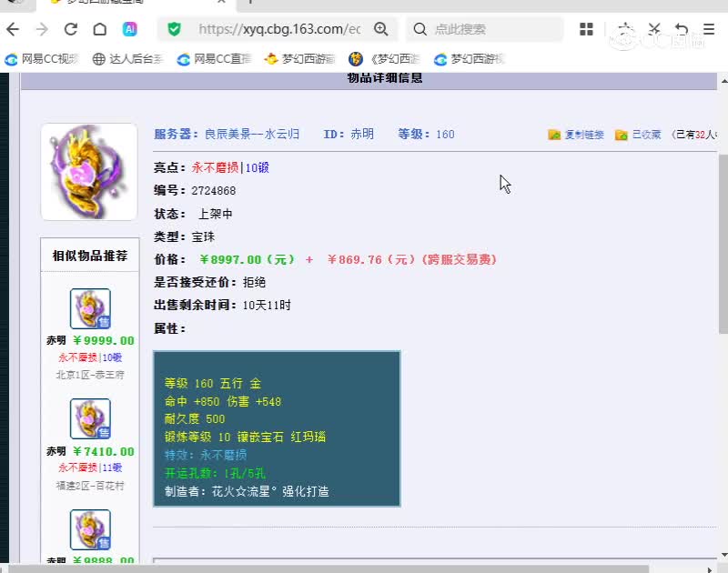The height and width of the screenshot is (573, 728).
Task: Open last bookmark 梦幻西游视
Action: click(x=470, y=59)
